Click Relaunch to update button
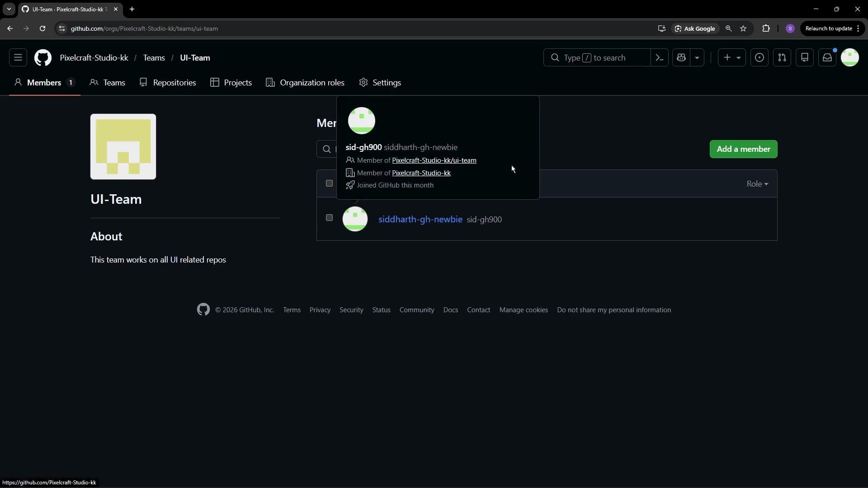The width and height of the screenshot is (868, 488). click(x=833, y=28)
